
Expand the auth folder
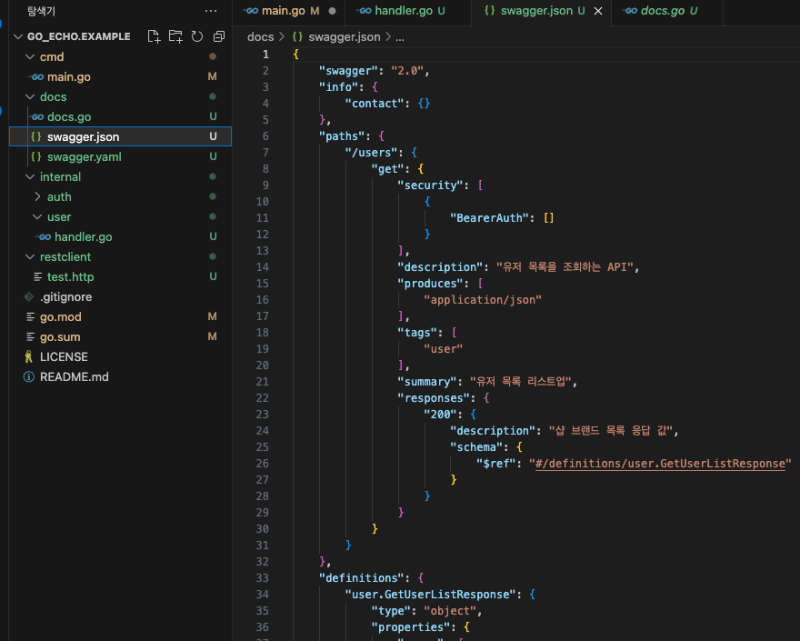(37, 197)
